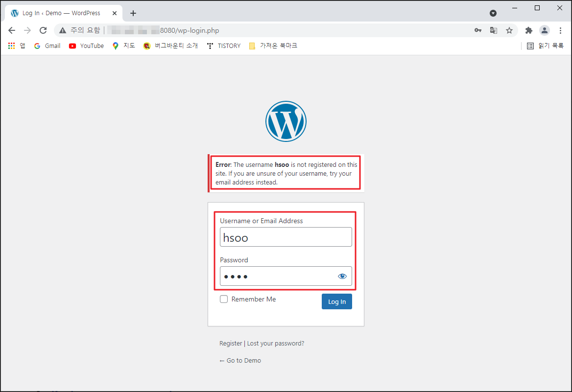Open the Gmail bookmark
Viewport: 572px width, 392px height.
point(48,46)
